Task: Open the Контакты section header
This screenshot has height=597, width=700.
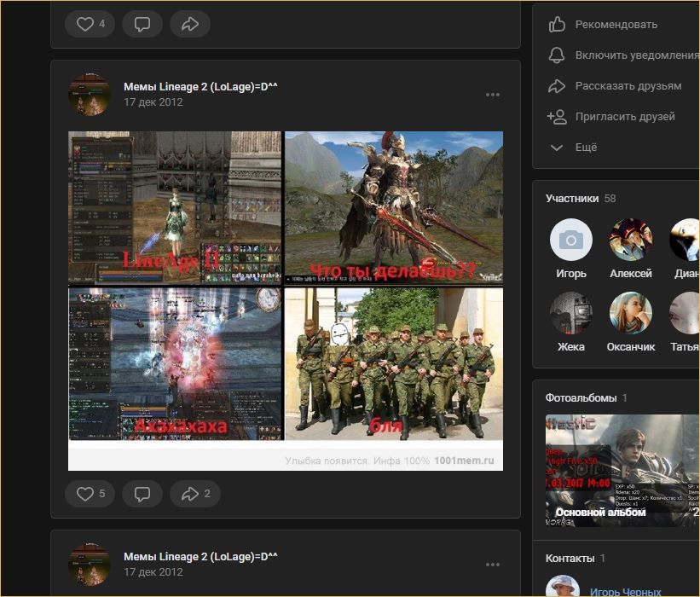Action: pos(575,558)
